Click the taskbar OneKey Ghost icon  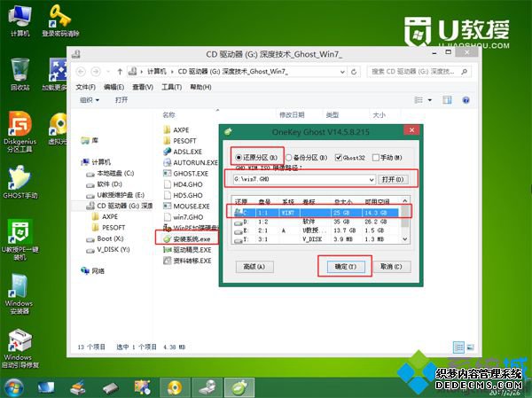(239, 387)
